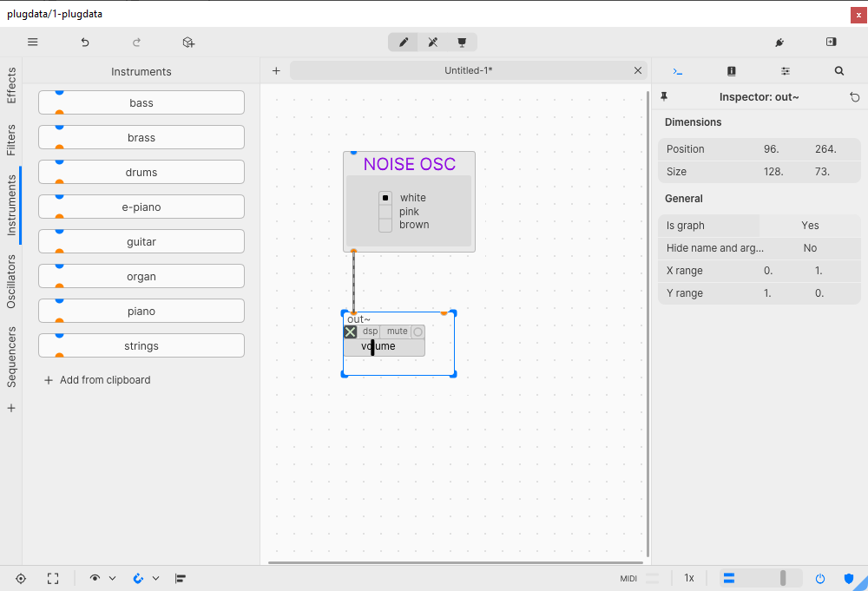This screenshot has width=868, height=591.
Task: Select the pink noise radio option
Action: [x=385, y=212]
